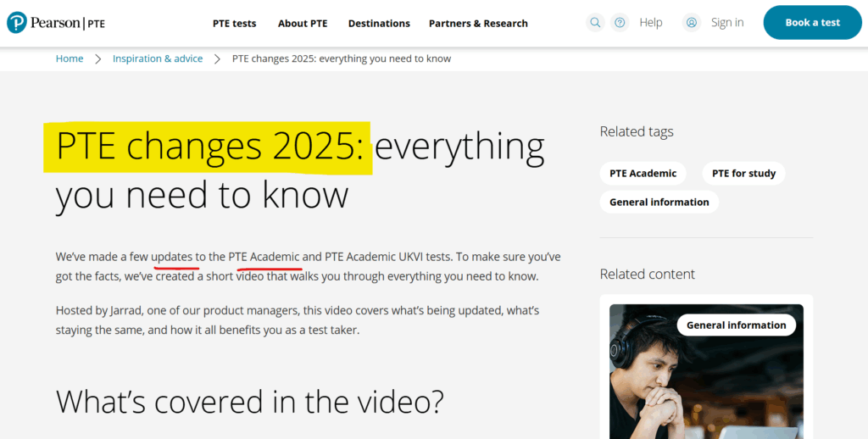Viewport: 868px width, 439px height.
Task: Click the Sign in link
Action: (727, 23)
